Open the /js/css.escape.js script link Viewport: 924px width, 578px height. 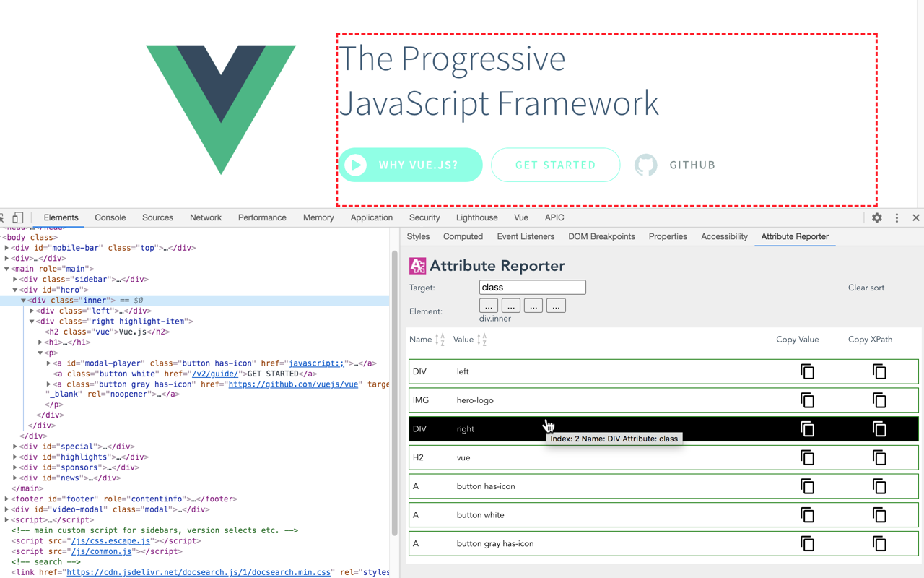(x=110, y=540)
